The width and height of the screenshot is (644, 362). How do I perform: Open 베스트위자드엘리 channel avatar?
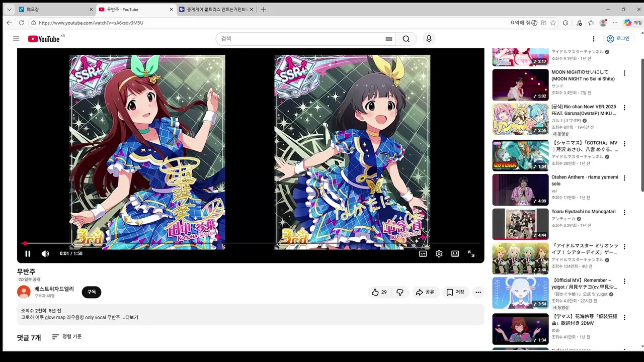[x=24, y=292]
